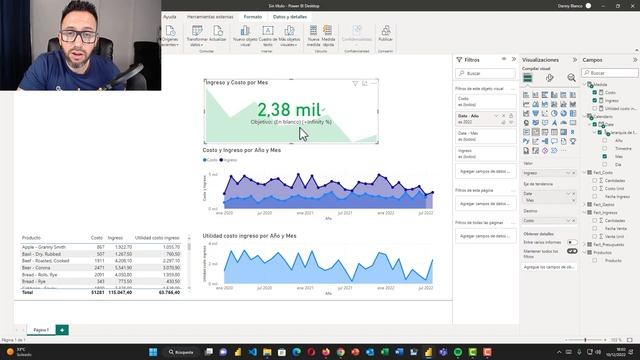Viewport: 640px width, 360px height.
Task: Check the Año hierarchy checkbox
Action: 604,140
